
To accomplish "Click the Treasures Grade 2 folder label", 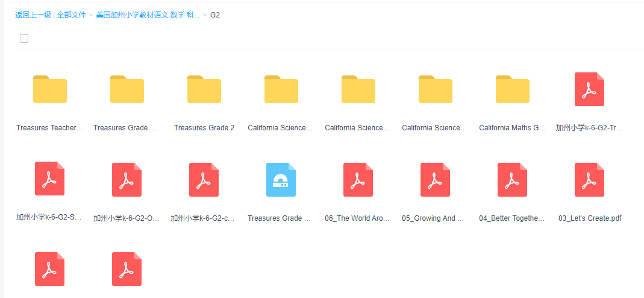I will click(x=204, y=128).
